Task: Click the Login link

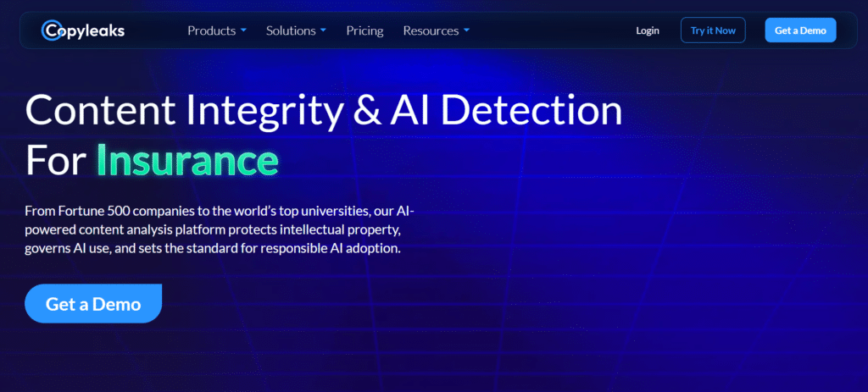Action: click(x=647, y=30)
